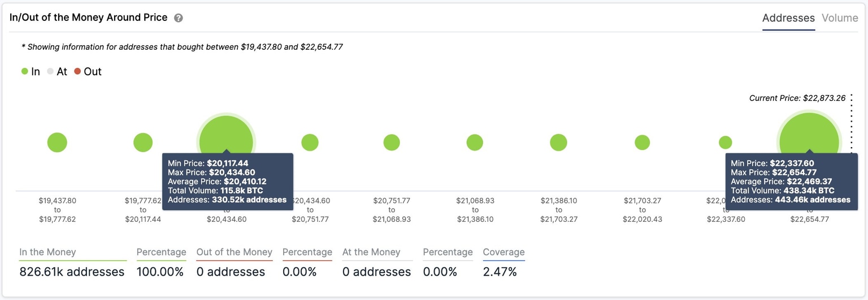Toggle the gray At legend item
This screenshot has height=300, width=868.
click(57, 72)
